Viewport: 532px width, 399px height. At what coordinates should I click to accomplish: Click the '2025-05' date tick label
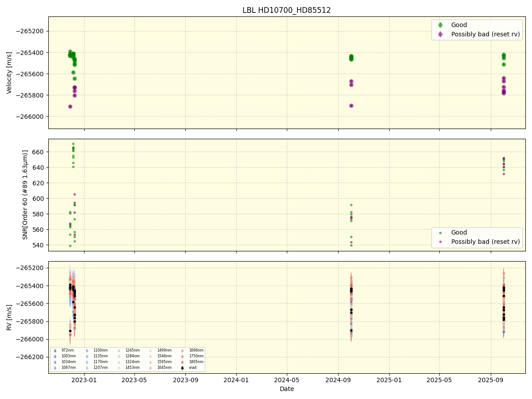(x=439, y=380)
